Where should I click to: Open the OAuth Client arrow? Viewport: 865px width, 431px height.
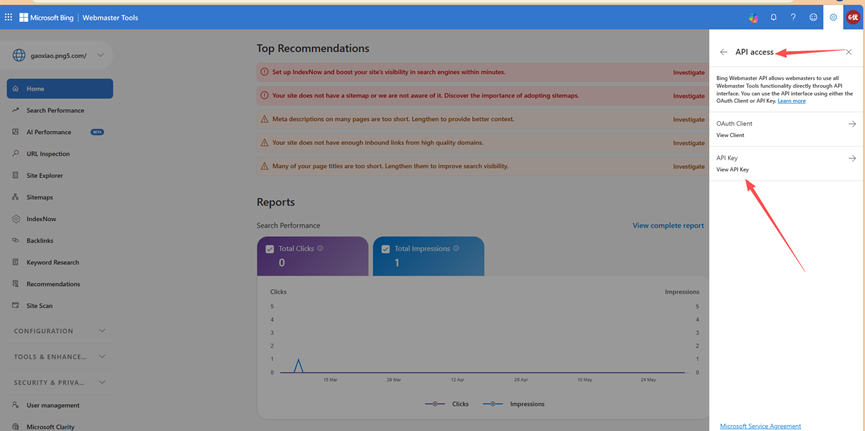pos(852,124)
